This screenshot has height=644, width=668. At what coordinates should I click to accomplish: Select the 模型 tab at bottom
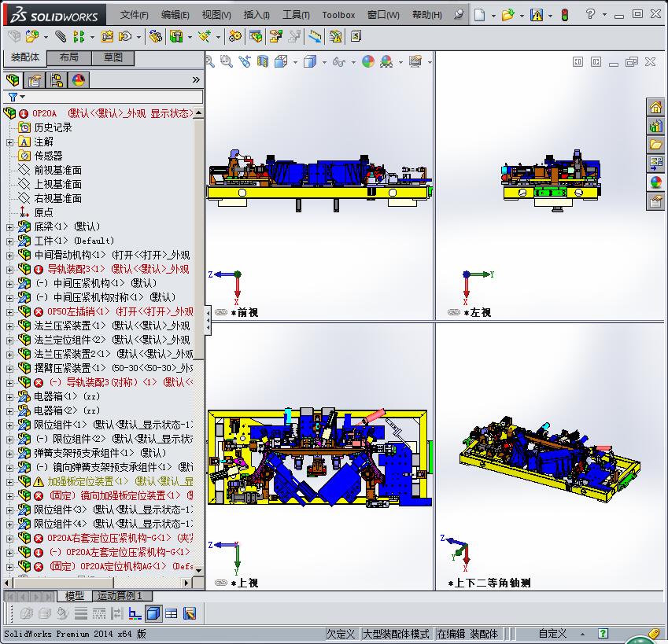(x=75, y=596)
